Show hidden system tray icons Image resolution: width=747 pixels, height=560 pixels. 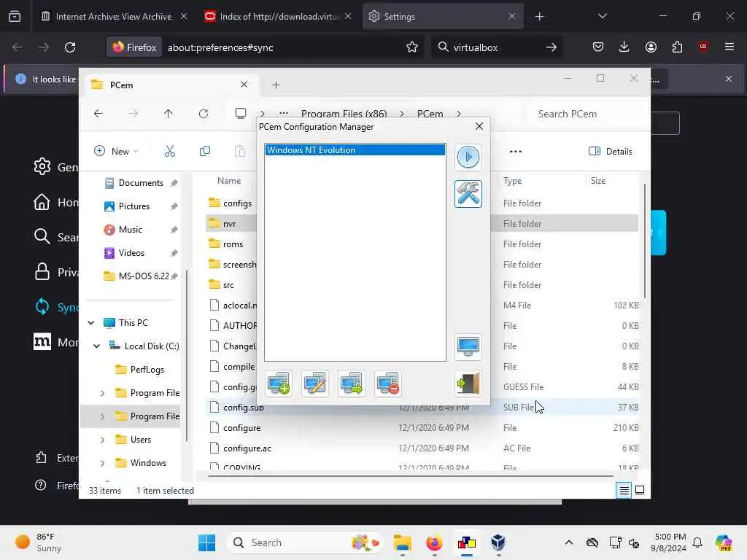(x=569, y=542)
